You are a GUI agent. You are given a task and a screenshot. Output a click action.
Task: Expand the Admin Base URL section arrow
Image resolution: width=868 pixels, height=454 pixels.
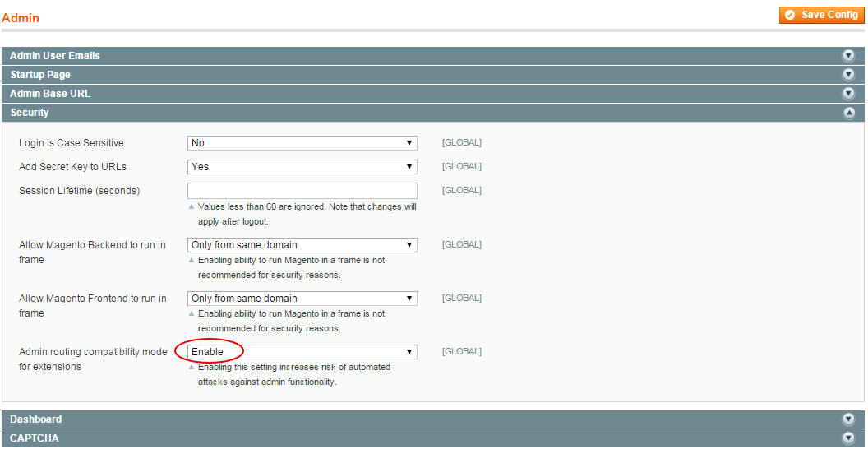(x=848, y=93)
